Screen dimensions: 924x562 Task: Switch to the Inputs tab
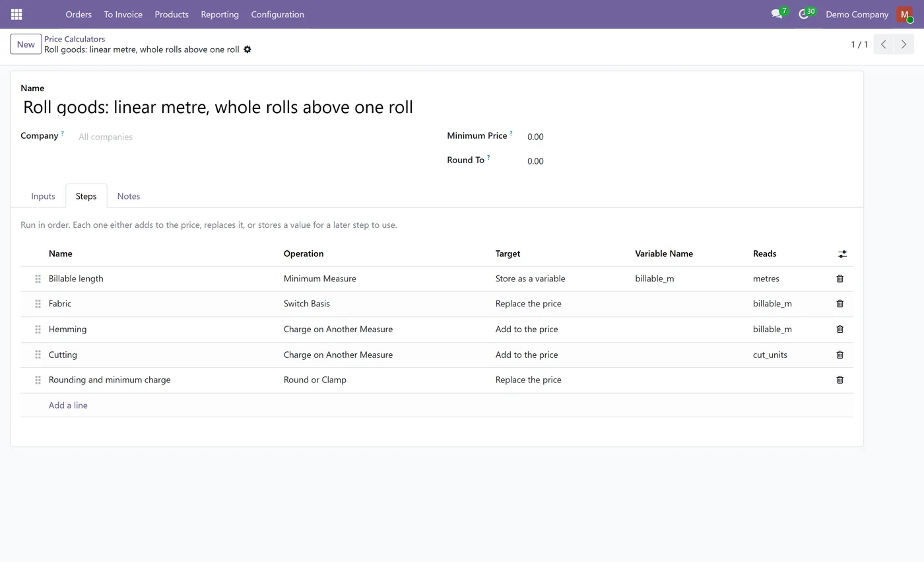(43, 196)
